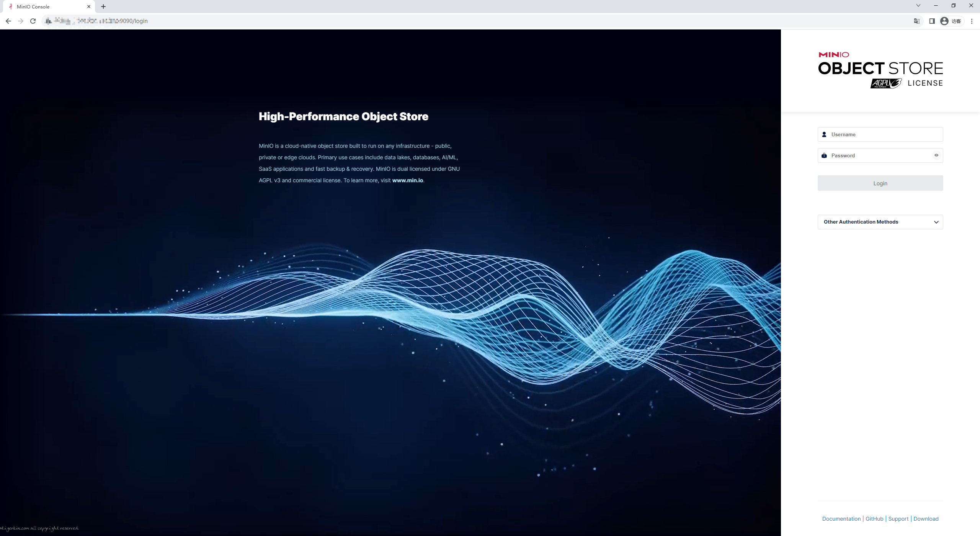Click the Login button
The height and width of the screenshot is (536, 980).
880,183
